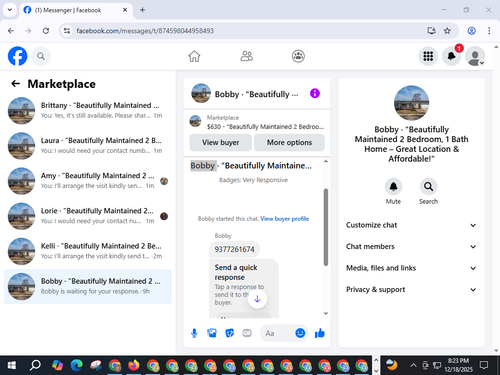
Task: Choose a sticker icon
Action: coord(230,333)
